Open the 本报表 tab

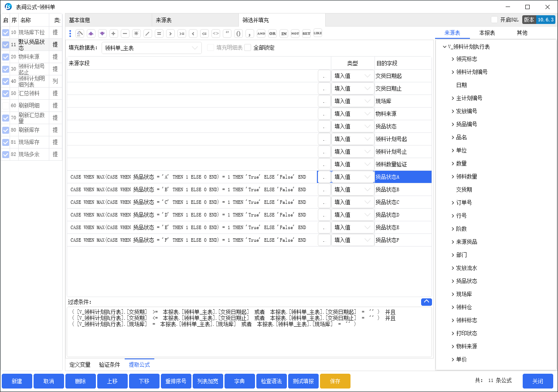point(487,33)
